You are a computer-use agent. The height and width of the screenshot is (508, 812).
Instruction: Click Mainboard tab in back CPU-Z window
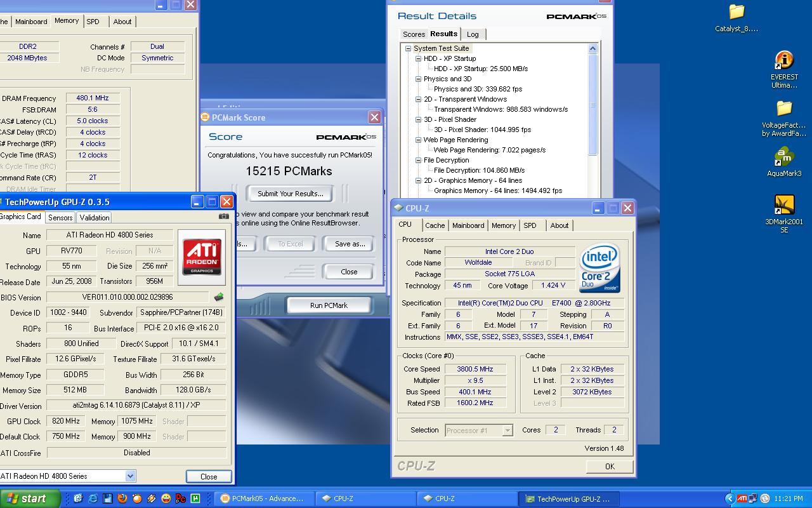[x=31, y=22]
